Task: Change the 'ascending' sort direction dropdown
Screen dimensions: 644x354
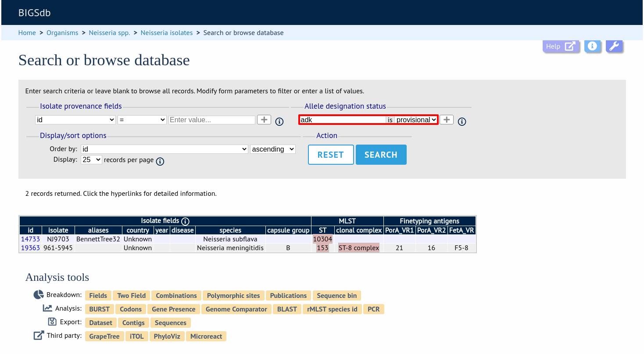Action: click(273, 149)
